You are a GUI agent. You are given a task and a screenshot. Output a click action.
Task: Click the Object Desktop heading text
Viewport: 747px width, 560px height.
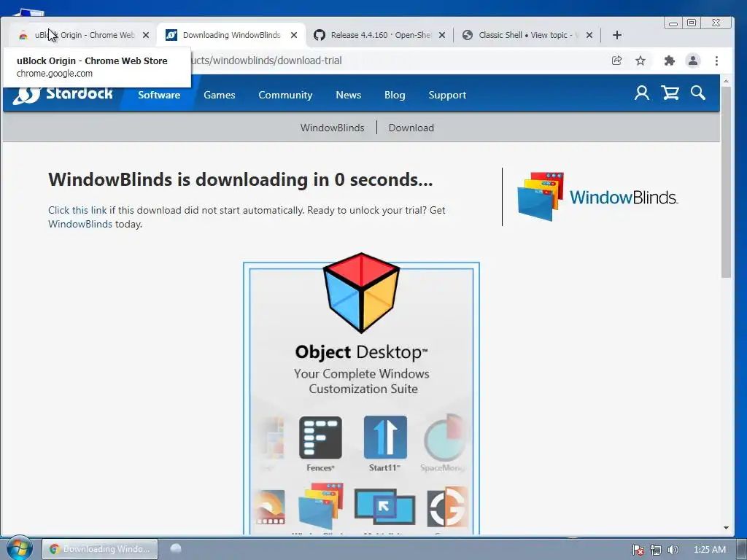pyautogui.click(x=361, y=352)
